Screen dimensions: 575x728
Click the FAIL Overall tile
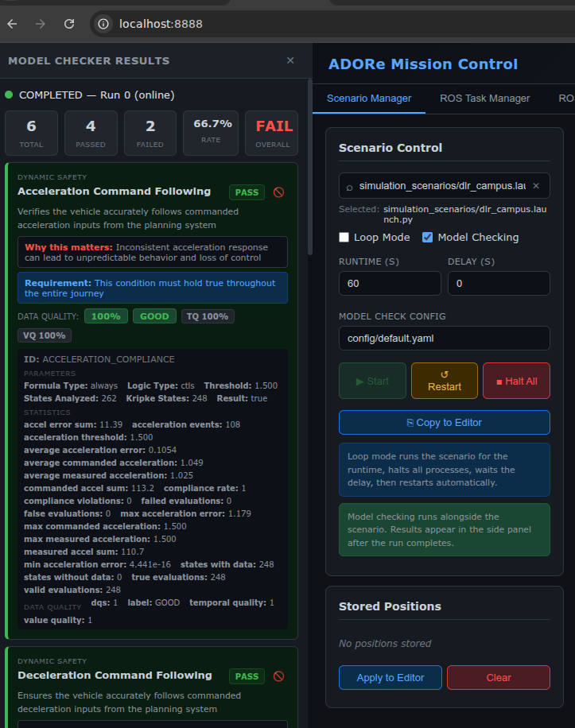272,134
